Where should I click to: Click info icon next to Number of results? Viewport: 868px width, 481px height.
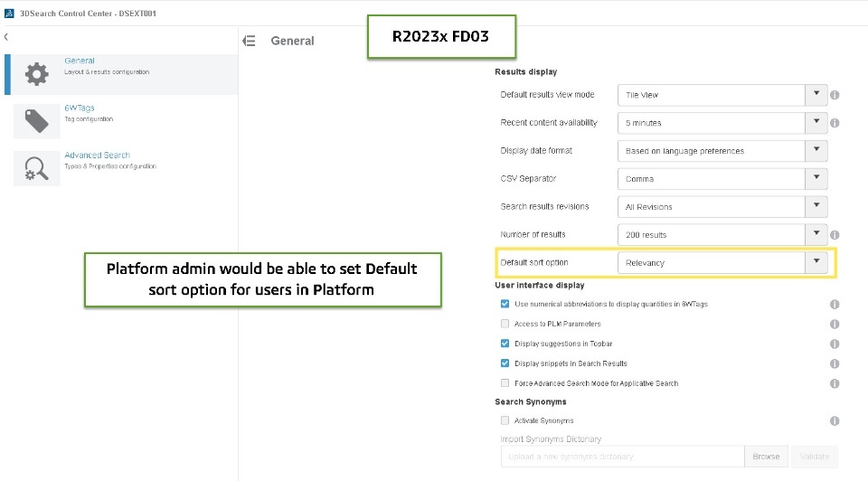tap(835, 235)
